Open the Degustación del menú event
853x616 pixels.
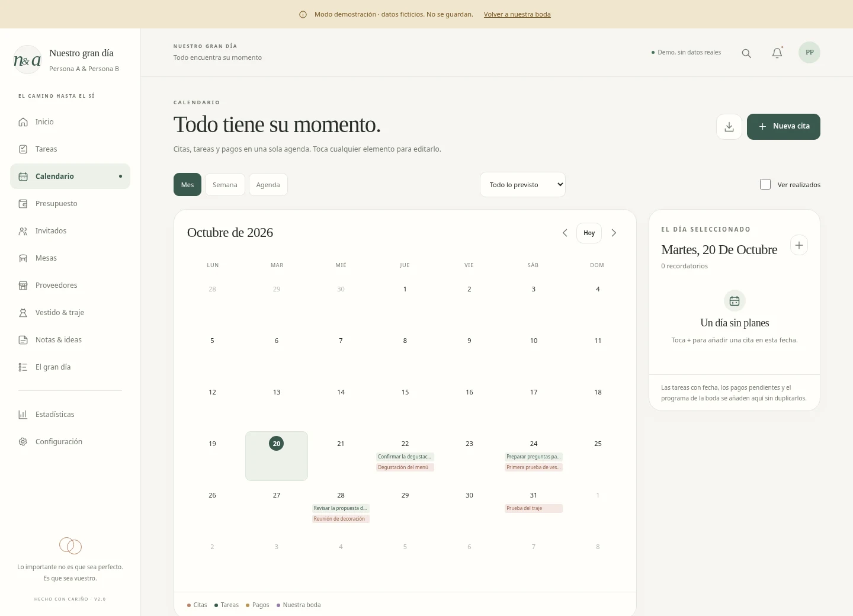coord(405,467)
